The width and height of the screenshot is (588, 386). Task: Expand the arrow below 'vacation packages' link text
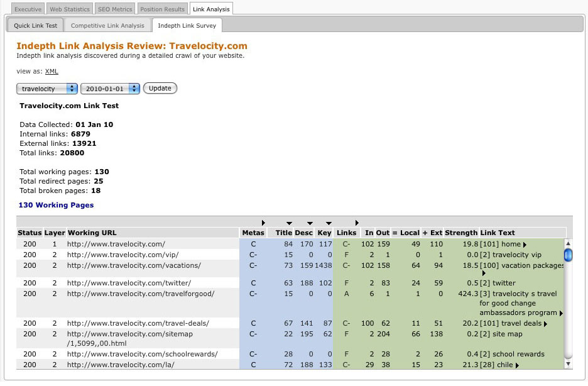484,273
